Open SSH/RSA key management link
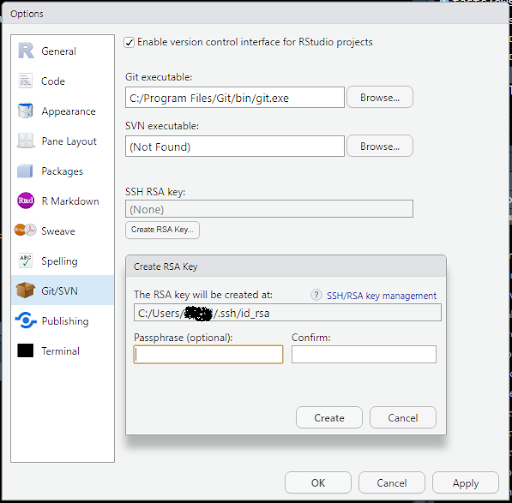This screenshot has height=503, width=512. click(x=381, y=296)
